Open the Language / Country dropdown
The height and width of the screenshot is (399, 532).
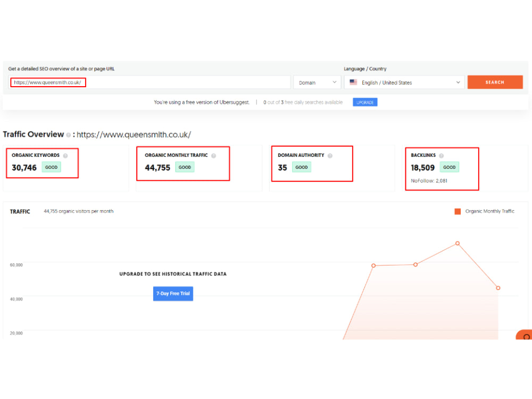[404, 82]
